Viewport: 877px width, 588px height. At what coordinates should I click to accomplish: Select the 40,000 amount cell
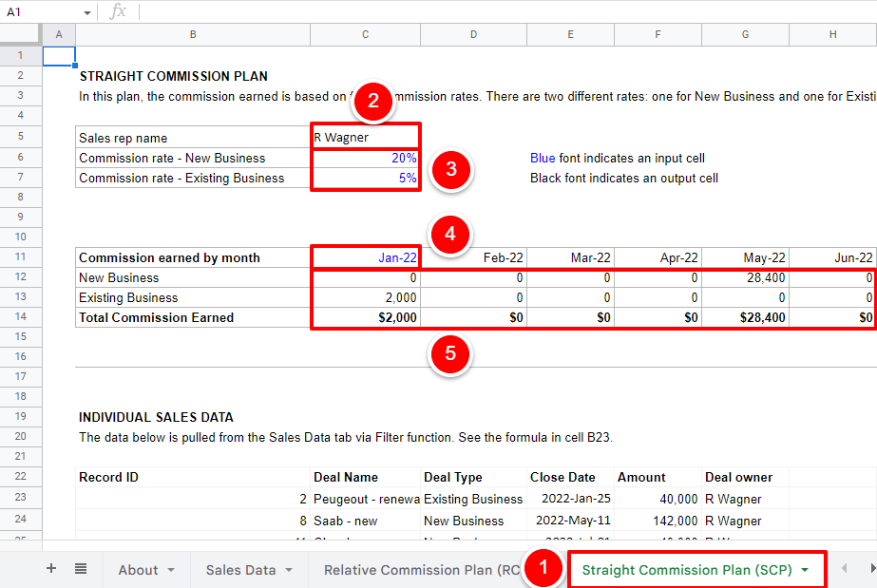pyautogui.click(x=658, y=499)
